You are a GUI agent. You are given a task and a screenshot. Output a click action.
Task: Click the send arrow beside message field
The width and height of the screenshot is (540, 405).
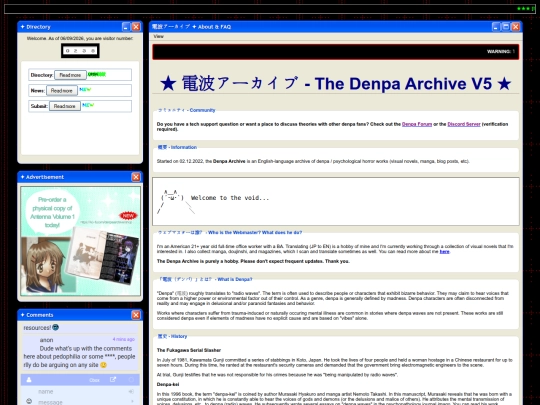(x=132, y=402)
